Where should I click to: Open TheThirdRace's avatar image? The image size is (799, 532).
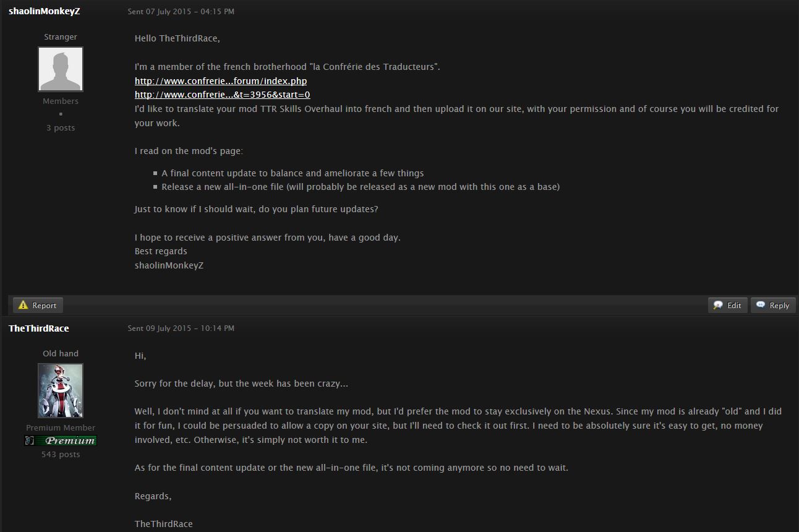point(61,390)
